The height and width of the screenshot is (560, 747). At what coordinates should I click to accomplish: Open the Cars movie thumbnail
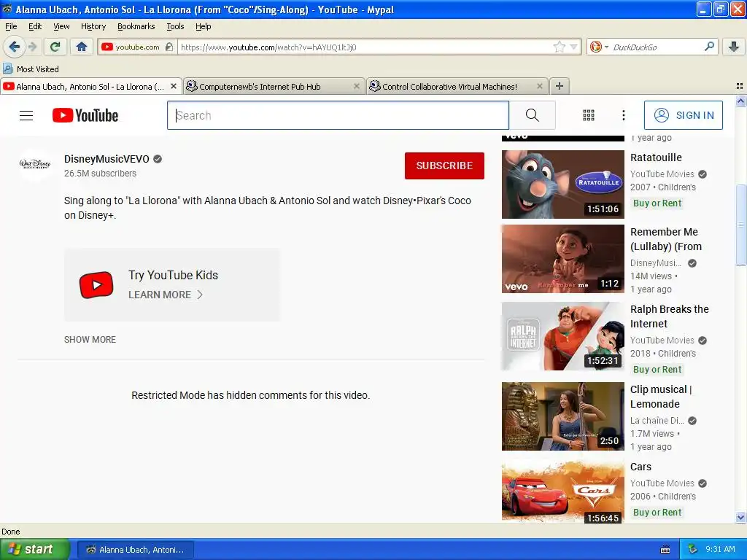[562, 491]
